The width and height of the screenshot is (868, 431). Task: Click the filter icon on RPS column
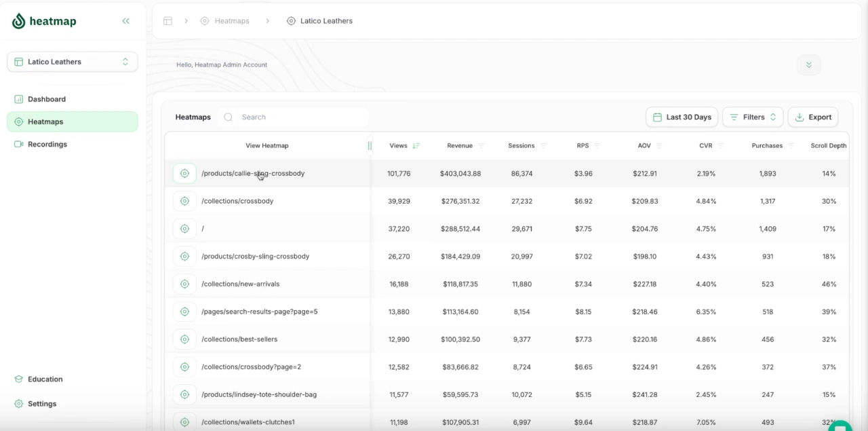597,146
